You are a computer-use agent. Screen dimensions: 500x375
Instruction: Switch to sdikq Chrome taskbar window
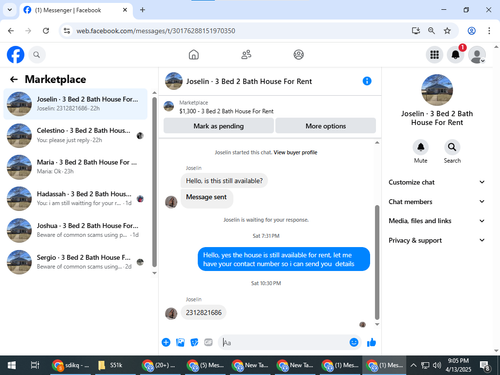click(x=70, y=365)
